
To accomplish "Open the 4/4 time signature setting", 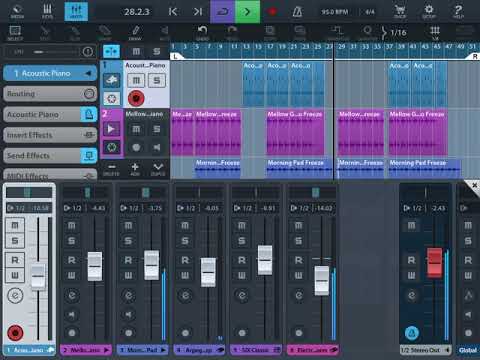I will pyautogui.click(x=370, y=12).
